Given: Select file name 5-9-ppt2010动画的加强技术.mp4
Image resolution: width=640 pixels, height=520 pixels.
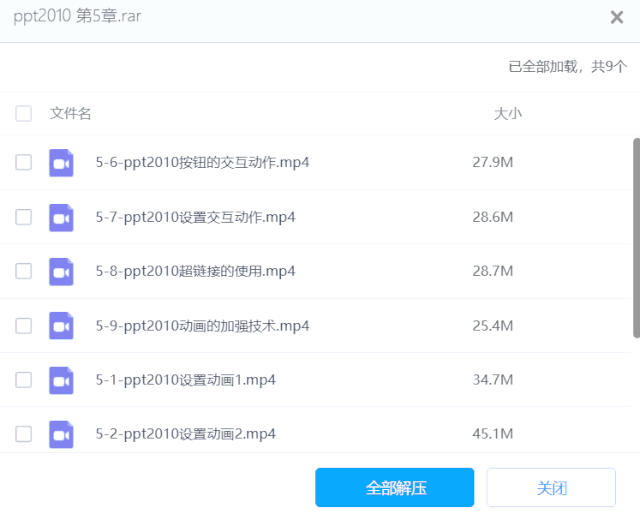Looking at the screenshot, I should 202,326.
